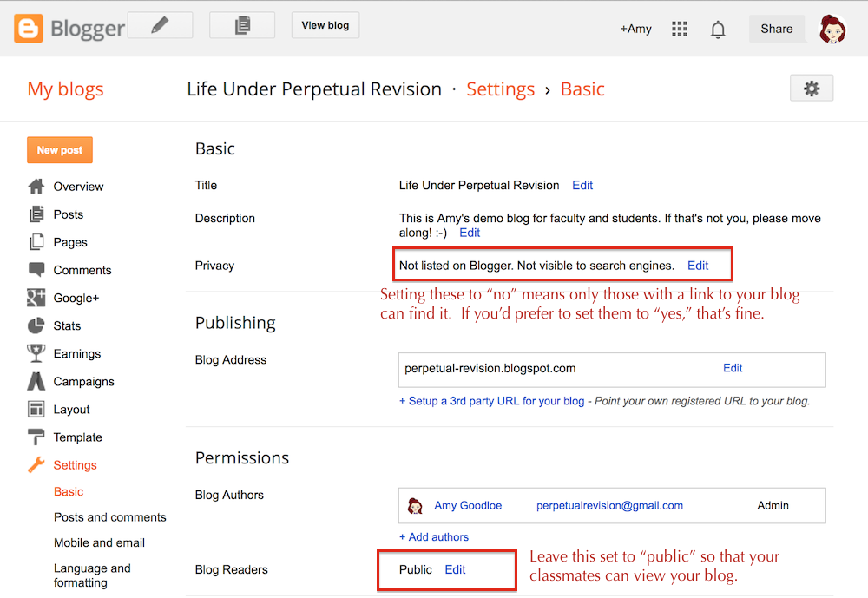The width and height of the screenshot is (868, 598).
Task: Click the Earnings trophy icon
Action: pyautogui.click(x=36, y=353)
